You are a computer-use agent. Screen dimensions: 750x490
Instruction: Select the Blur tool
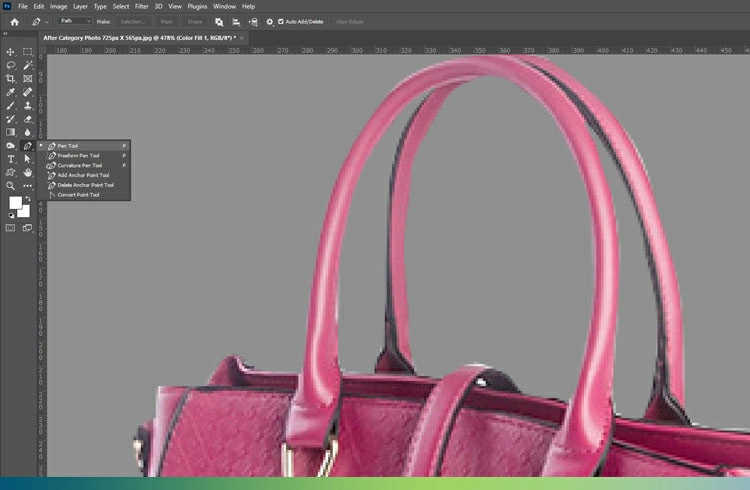pyautogui.click(x=28, y=132)
